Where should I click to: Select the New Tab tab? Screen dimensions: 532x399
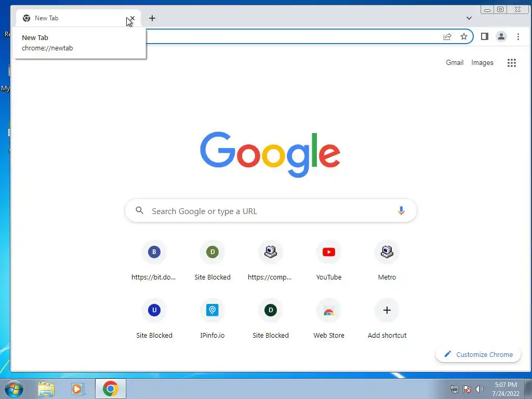click(x=78, y=18)
